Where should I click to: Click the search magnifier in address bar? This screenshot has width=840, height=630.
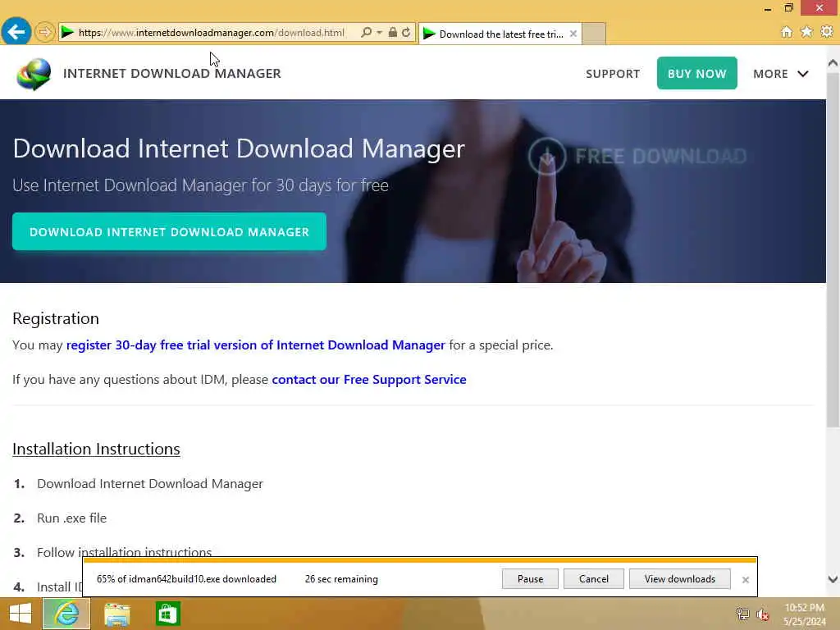[367, 32]
